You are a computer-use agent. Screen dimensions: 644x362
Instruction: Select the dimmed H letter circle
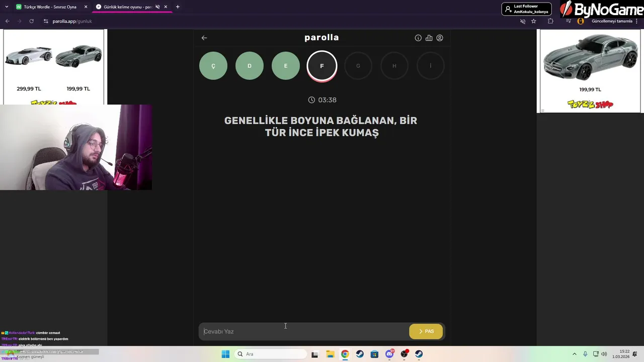pos(394,66)
